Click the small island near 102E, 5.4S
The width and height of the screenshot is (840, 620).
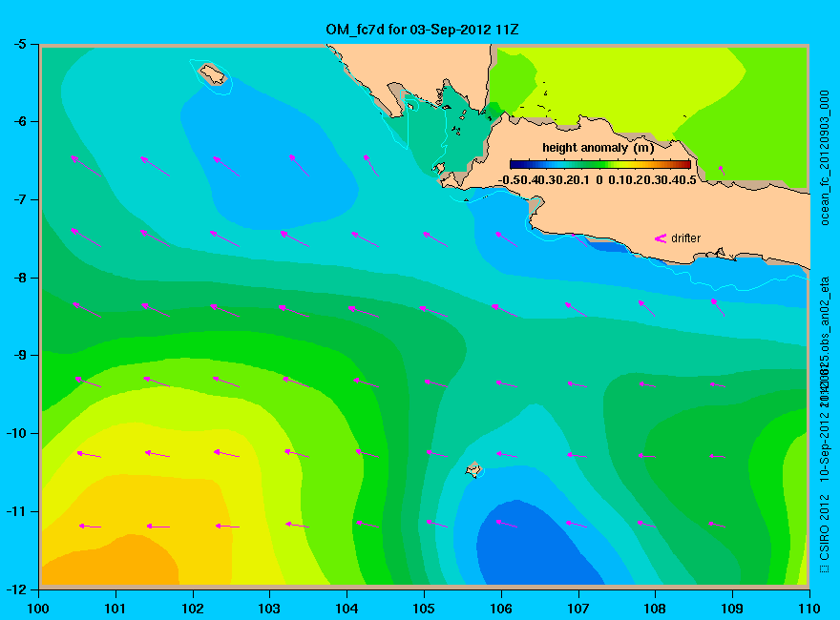click(x=213, y=73)
